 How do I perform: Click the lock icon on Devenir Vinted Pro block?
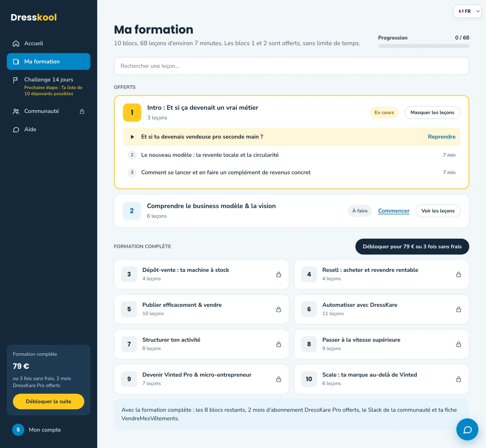279,379
